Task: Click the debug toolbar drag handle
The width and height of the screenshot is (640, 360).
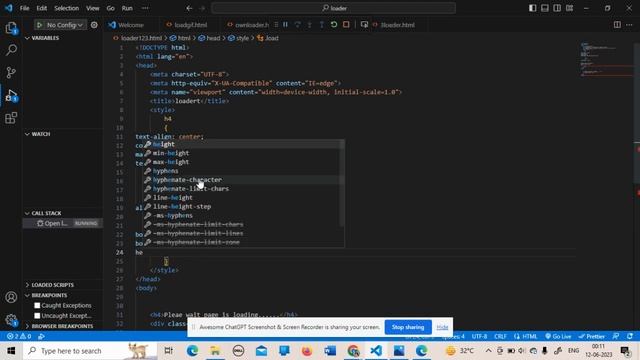Action: click(276, 25)
